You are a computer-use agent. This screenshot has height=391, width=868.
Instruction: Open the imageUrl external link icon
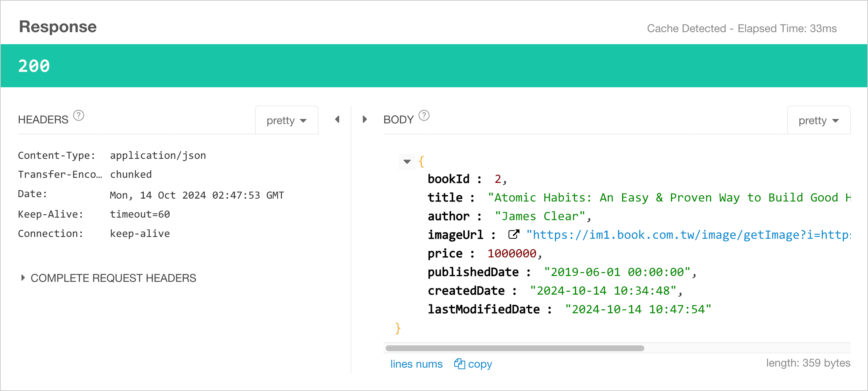click(x=514, y=234)
